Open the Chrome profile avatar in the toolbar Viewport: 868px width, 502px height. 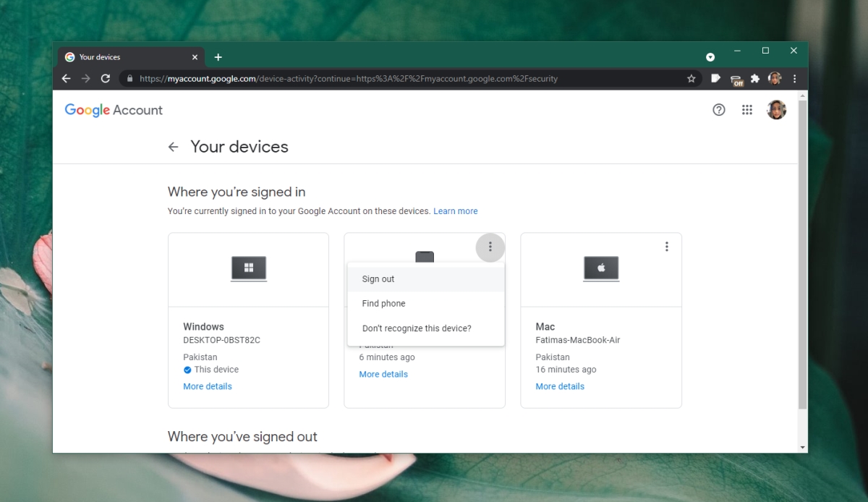775,78
